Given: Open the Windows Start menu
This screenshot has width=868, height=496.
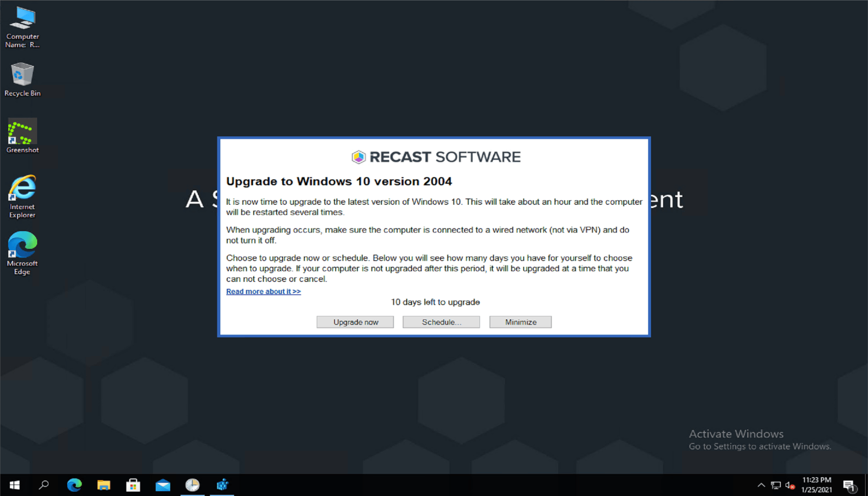Looking at the screenshot, I should point(14,485).
